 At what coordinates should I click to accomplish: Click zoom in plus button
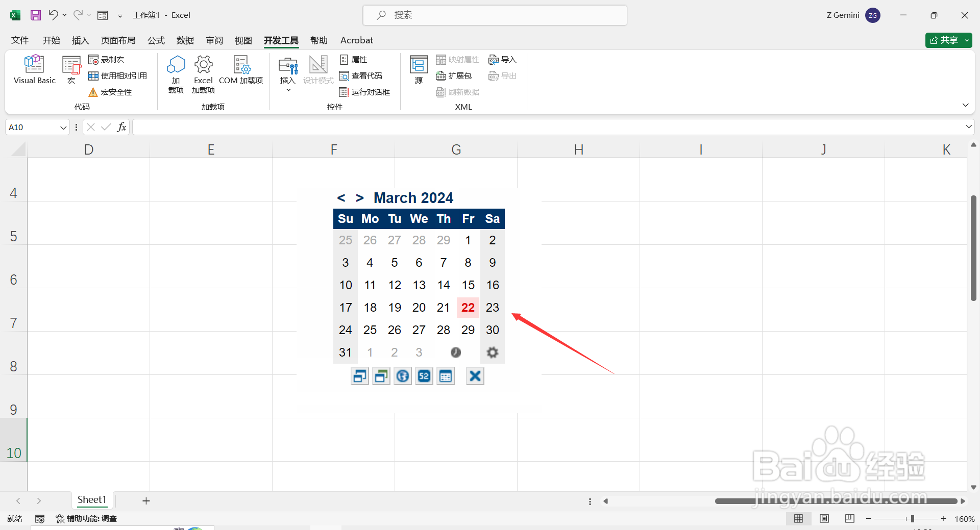point(944,519)
